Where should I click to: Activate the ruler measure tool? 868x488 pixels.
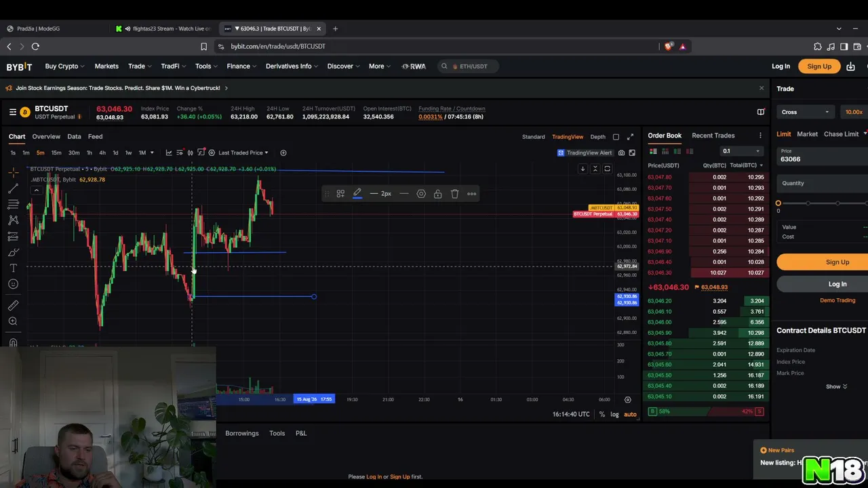pyautogui.click(x=13, y=306)
